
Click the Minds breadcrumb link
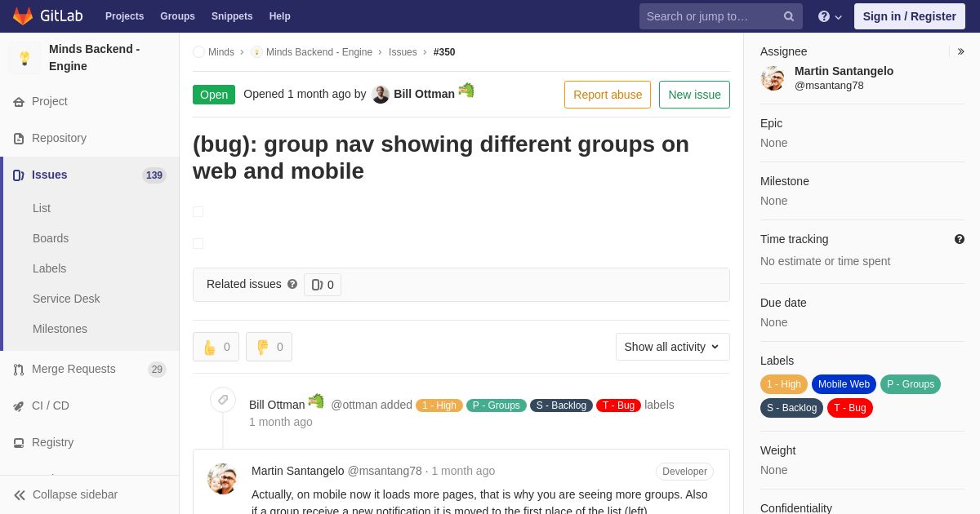coord(221,52)
